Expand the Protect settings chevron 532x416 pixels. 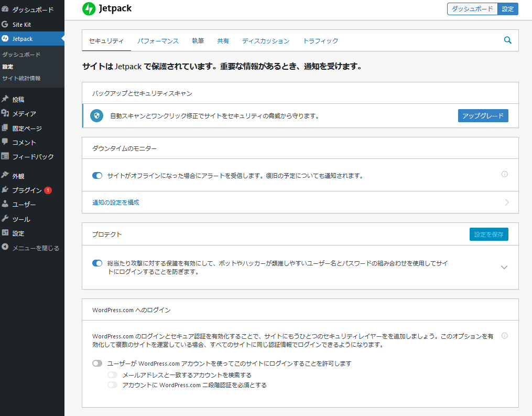click(x=504, y=267)
